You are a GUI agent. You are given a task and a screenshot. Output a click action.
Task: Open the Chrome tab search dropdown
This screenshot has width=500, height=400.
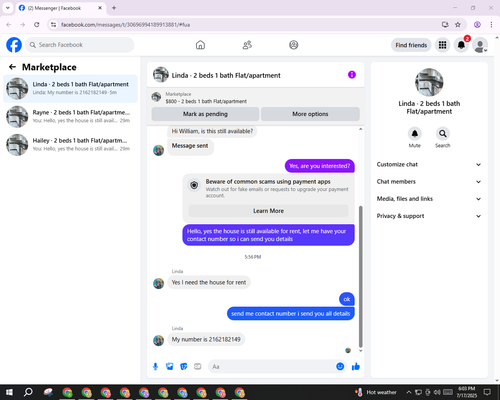tap(8, 8)
